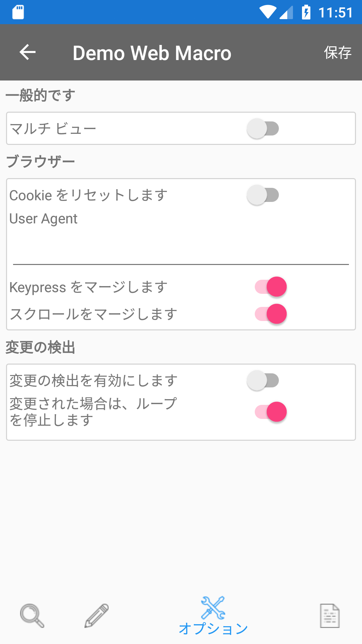This screenshot has width=362, height=644.
Task: Select the wrench and screwdriver options icon
Action: (213, 607)
